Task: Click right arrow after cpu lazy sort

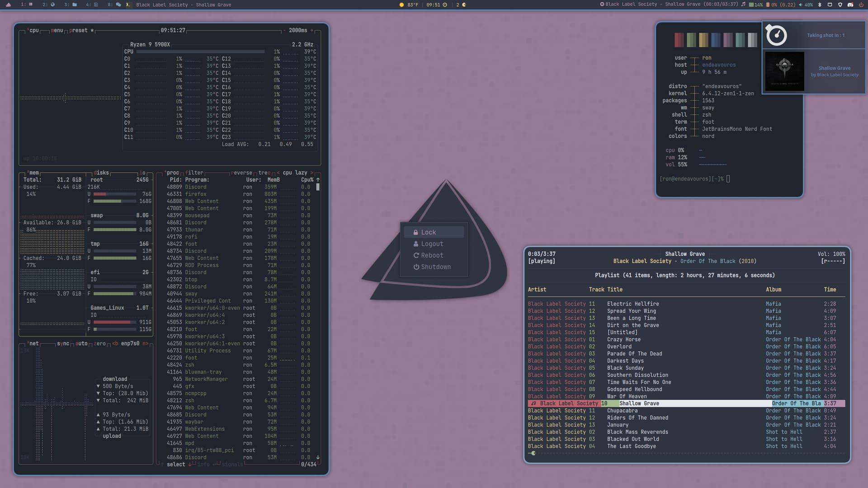Action: [311, 173]
